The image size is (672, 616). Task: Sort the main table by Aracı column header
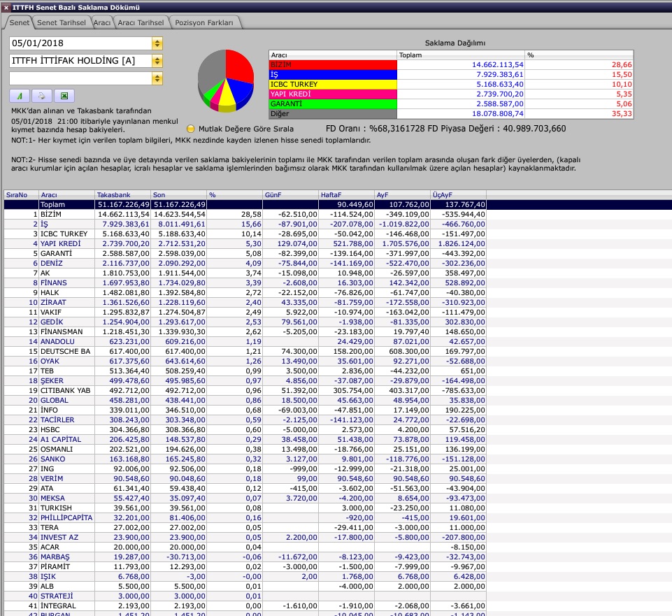(67, 195)
